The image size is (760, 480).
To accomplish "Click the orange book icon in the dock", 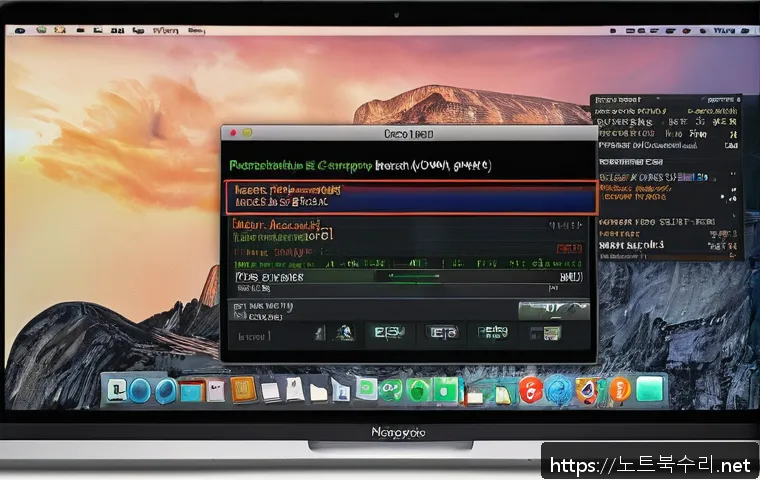I will pyautogui.click(x=244, y=389).
